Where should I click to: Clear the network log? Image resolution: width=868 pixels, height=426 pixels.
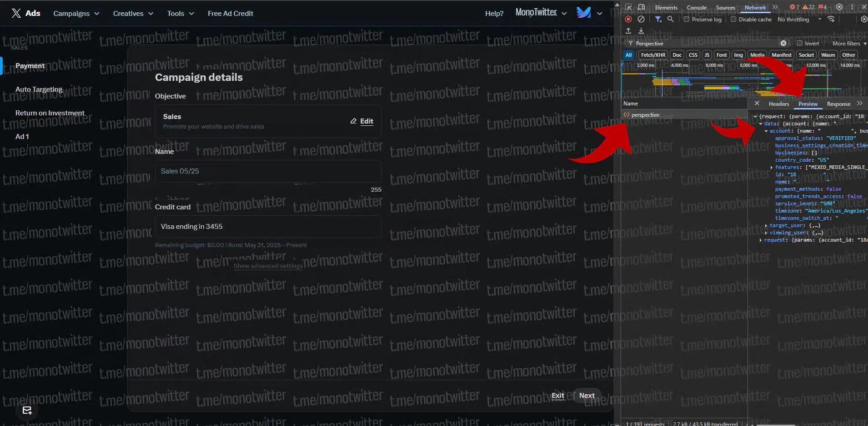point(641,19)
